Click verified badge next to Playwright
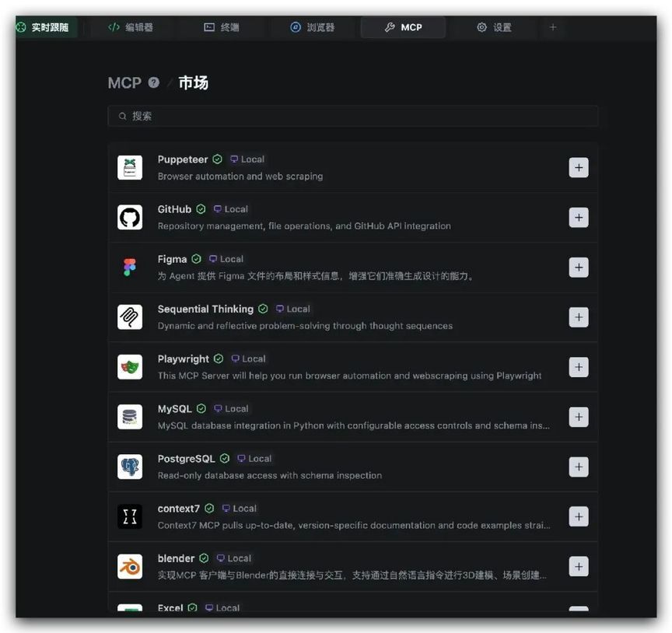The height and width of the screenshot is (633, 672). [x=219, y=358]
